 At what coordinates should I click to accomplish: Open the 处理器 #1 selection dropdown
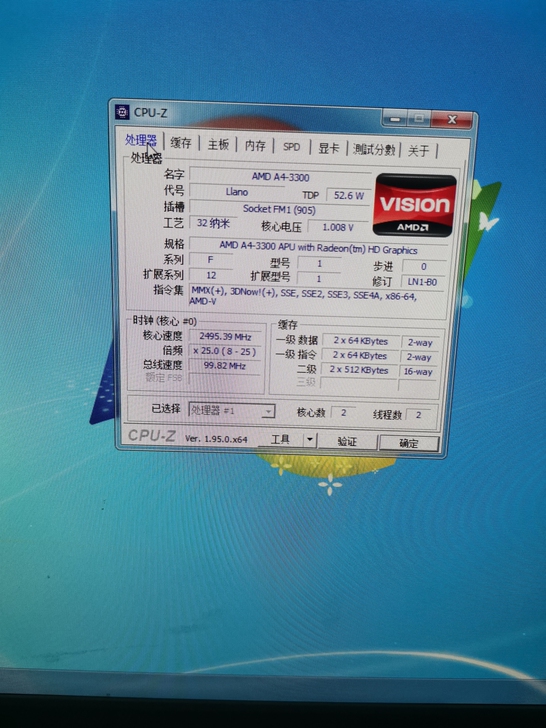232,410
